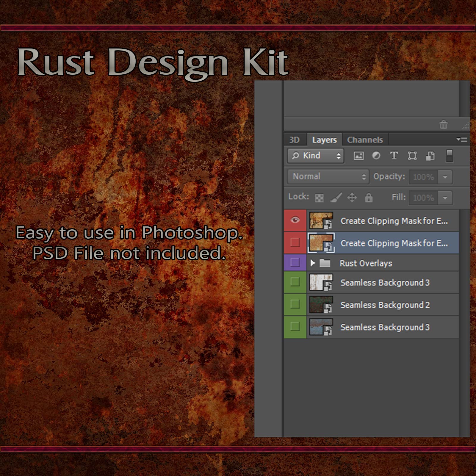Lock image pixels (brush icon)
This screenshot has height=476, width=476.
coord(336,198)
